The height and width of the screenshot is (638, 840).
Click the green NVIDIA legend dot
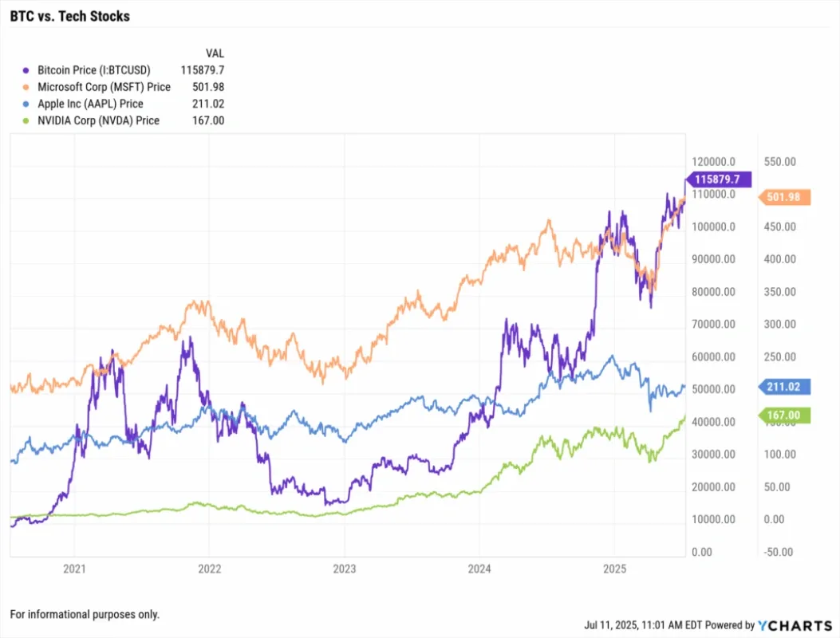(x=26, y=121)
